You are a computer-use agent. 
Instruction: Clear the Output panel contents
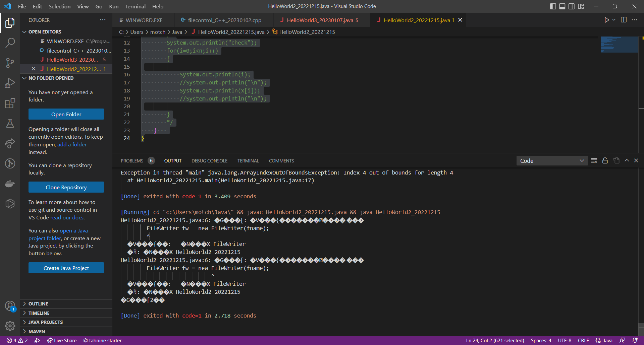594,160
